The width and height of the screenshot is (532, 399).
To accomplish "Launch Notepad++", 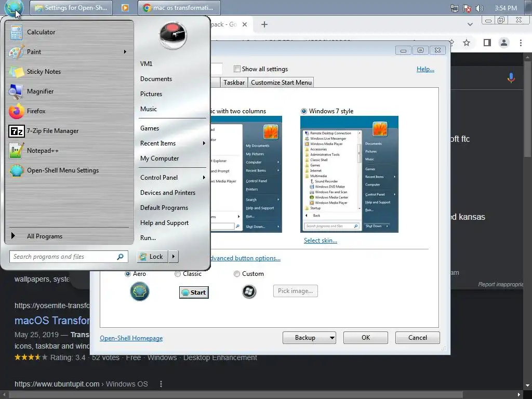I will [69, 150].
